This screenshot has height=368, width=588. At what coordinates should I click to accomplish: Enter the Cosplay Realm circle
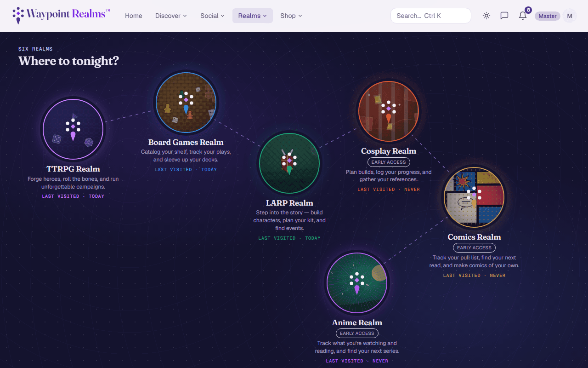pos(389,111)
